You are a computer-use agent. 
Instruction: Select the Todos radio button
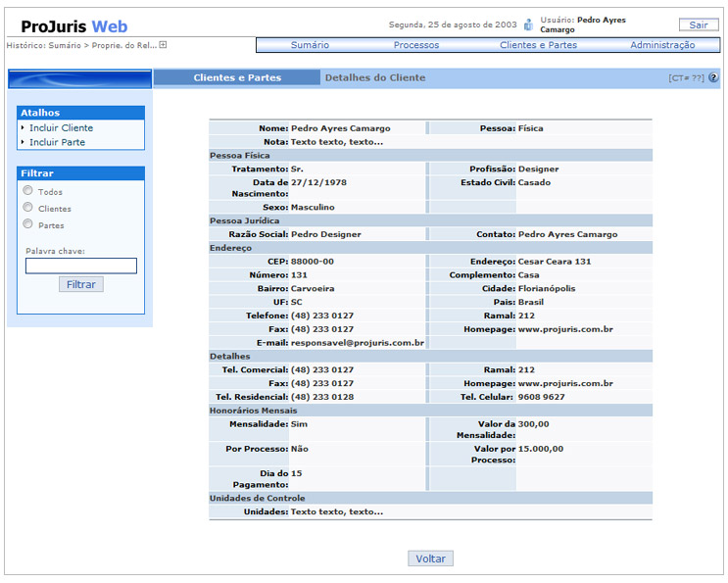pos(28,191)
